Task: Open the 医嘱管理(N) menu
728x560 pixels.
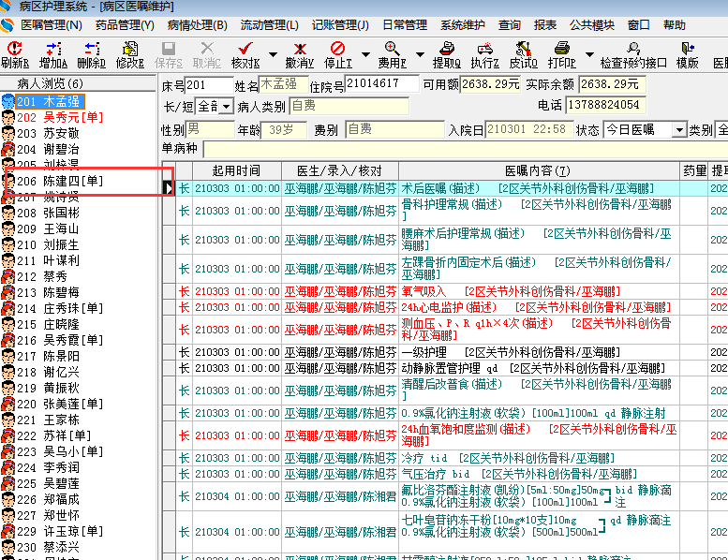Action: pos(52,25)
